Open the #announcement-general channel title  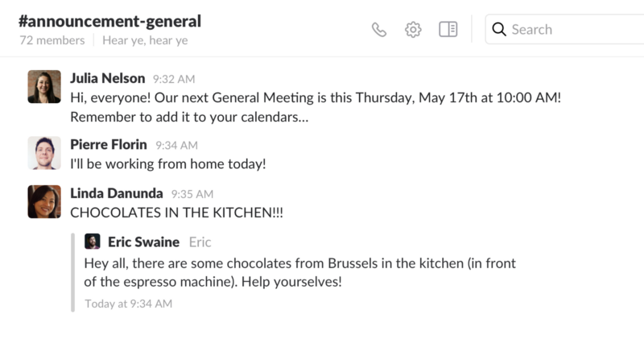109,21
